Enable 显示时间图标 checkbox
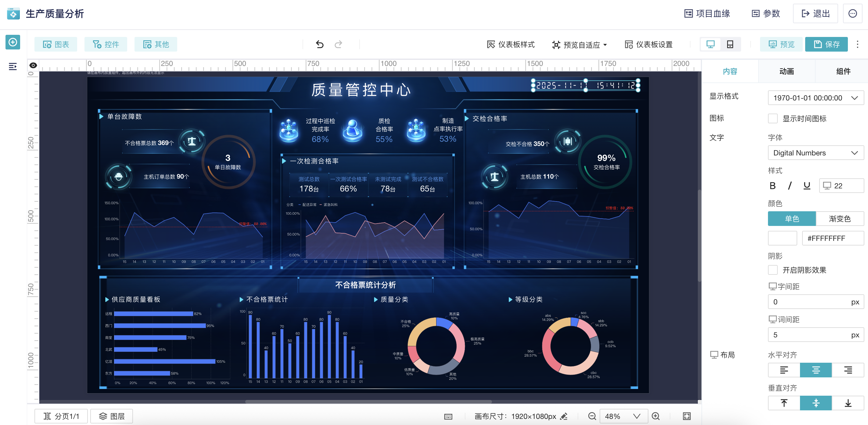The height and width of the screenshot is (425, 868). 773,118
